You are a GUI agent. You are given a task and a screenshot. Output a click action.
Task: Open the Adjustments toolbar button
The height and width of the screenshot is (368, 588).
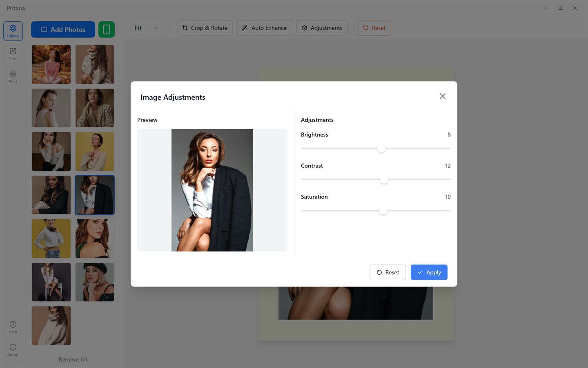tap(322, 28)
